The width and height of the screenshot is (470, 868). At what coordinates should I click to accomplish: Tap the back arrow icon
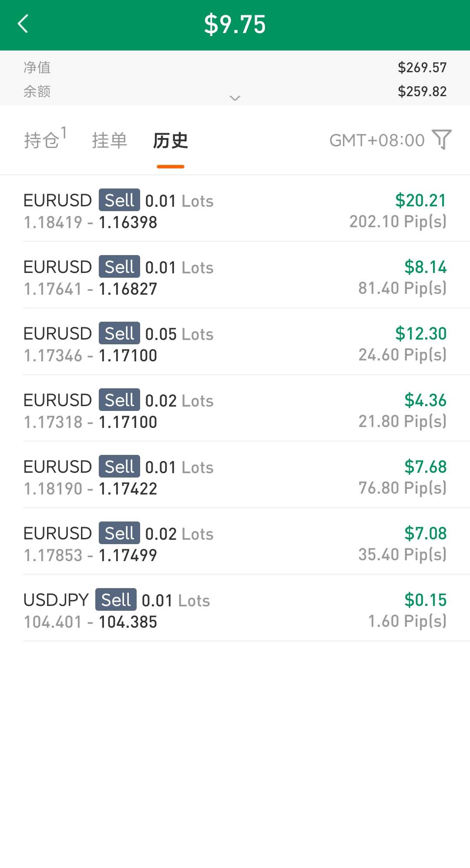pyautogui.click(x=23, y=24)
